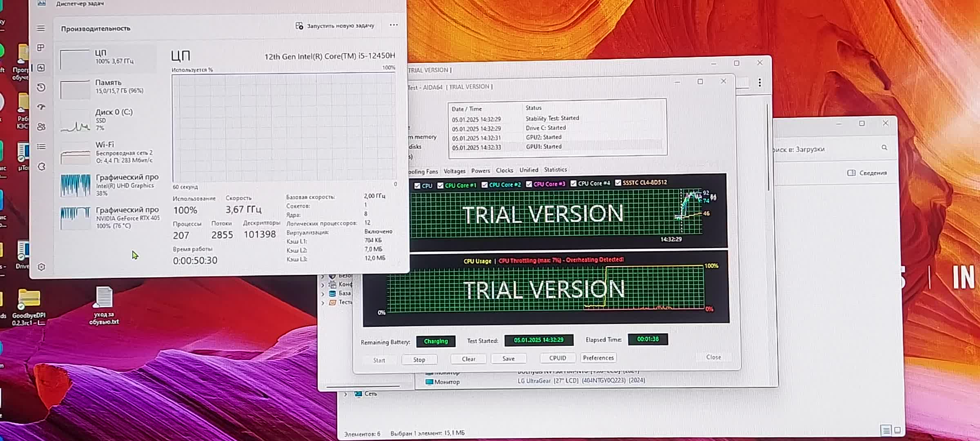Click Close button in stability test window
The height and width of the screenshot is (441, 980).
[x=714, y=357]
